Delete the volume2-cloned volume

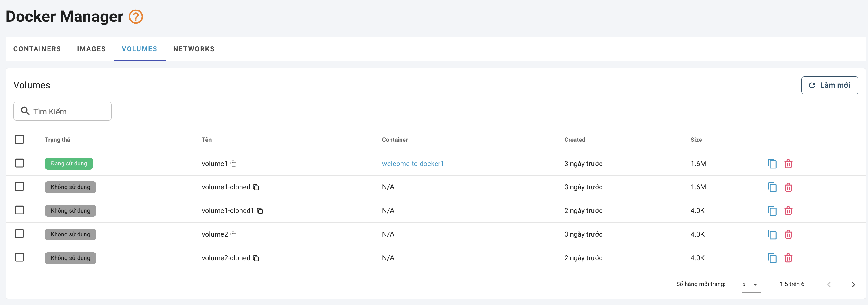click(788, 258)
